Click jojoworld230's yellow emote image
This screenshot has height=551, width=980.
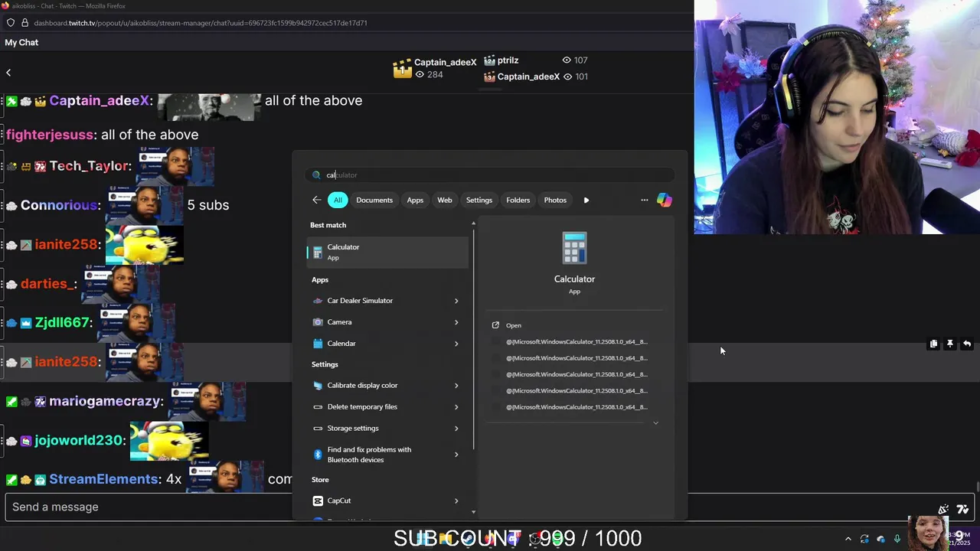click(170, 441)
